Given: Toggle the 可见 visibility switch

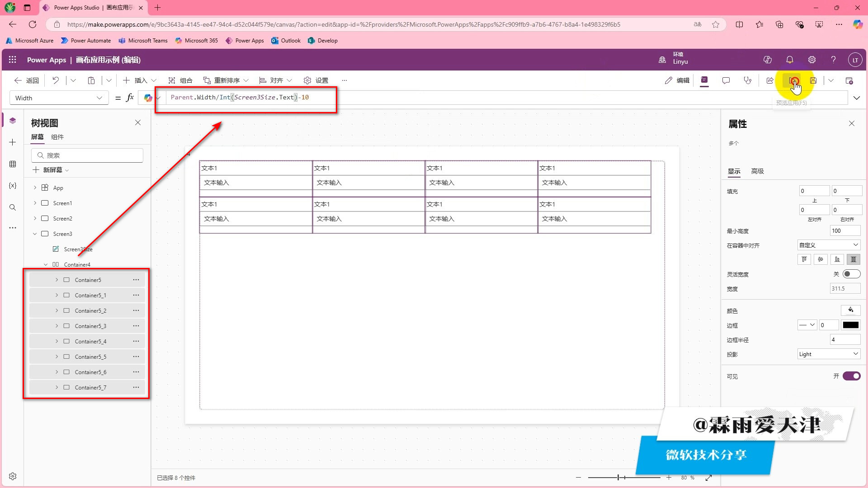Looking at the screenshot, I should coord(851,376).
